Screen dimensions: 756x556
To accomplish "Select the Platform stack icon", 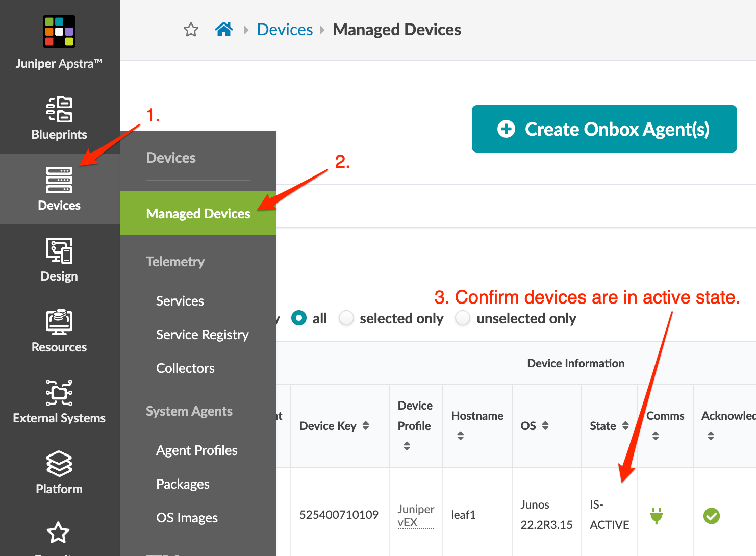I will point(59,464).
